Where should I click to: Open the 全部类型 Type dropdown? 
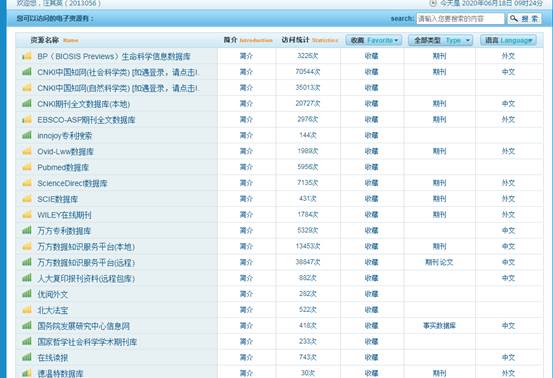click(440, 40)
